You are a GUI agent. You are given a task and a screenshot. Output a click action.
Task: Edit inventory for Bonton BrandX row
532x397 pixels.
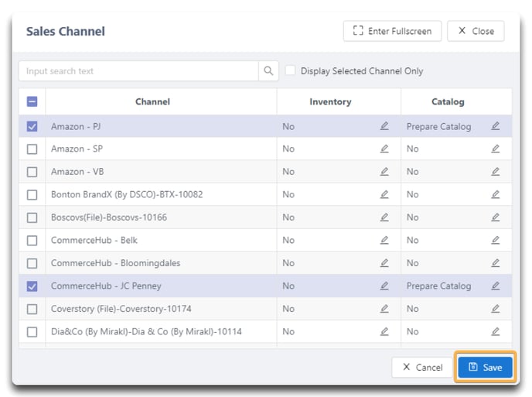point(384,194)
